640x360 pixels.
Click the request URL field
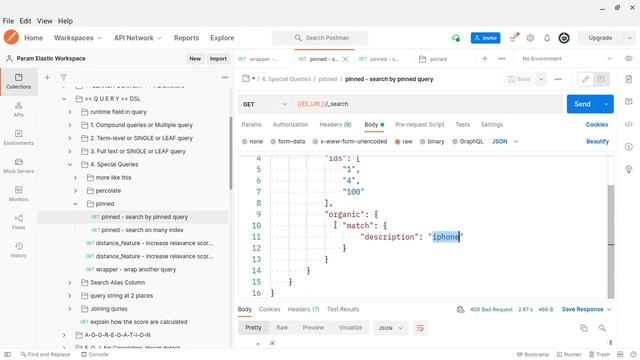click(x=427, y=104)
